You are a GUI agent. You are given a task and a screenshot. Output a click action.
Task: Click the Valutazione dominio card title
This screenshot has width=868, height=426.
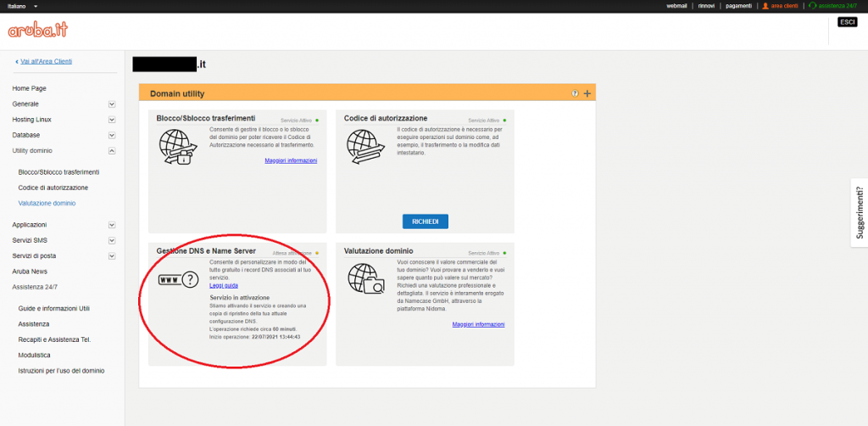point(379,251)
